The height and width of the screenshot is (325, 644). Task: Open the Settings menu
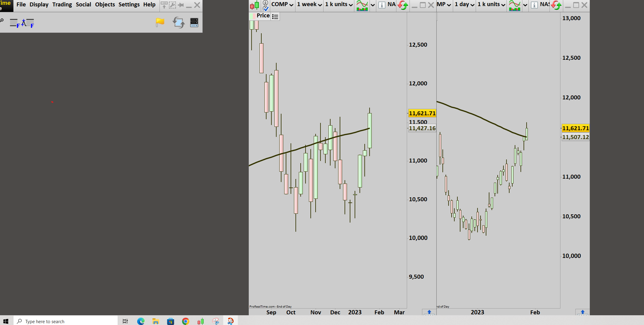(x=129, y=5)
